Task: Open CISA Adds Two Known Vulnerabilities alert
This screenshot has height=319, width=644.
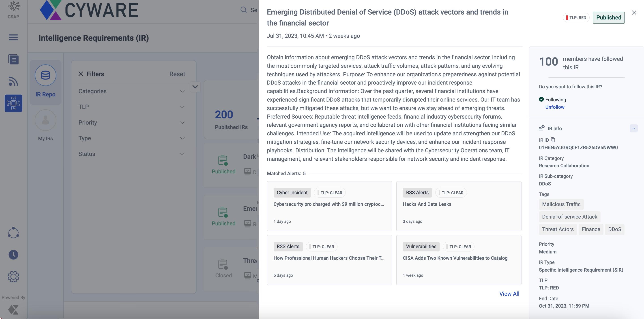Action: click(459, 260)
